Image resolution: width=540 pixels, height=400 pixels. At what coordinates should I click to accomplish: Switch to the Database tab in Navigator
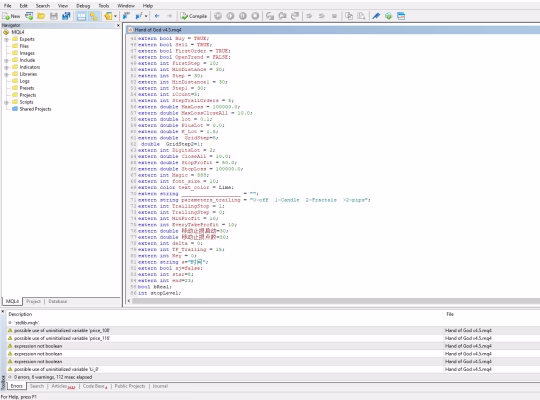[x=58, y=301]
